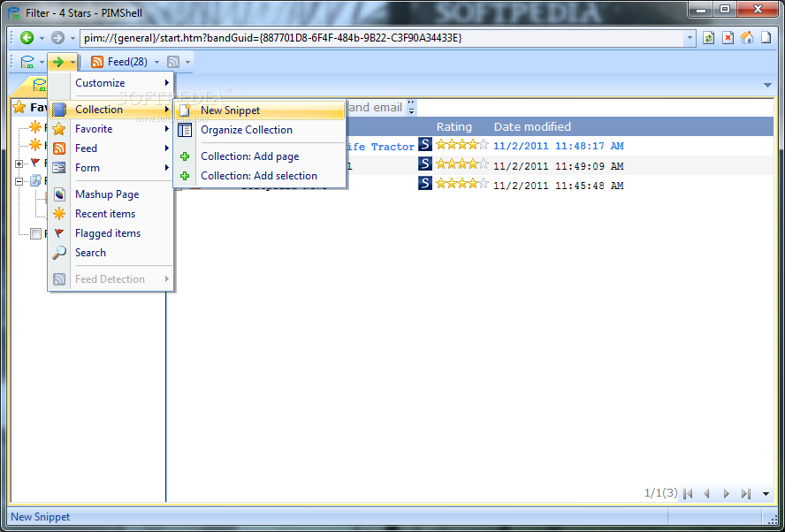785x532 pixels.
Task: Sort by the Date modified column header
Action: (532, 126)
